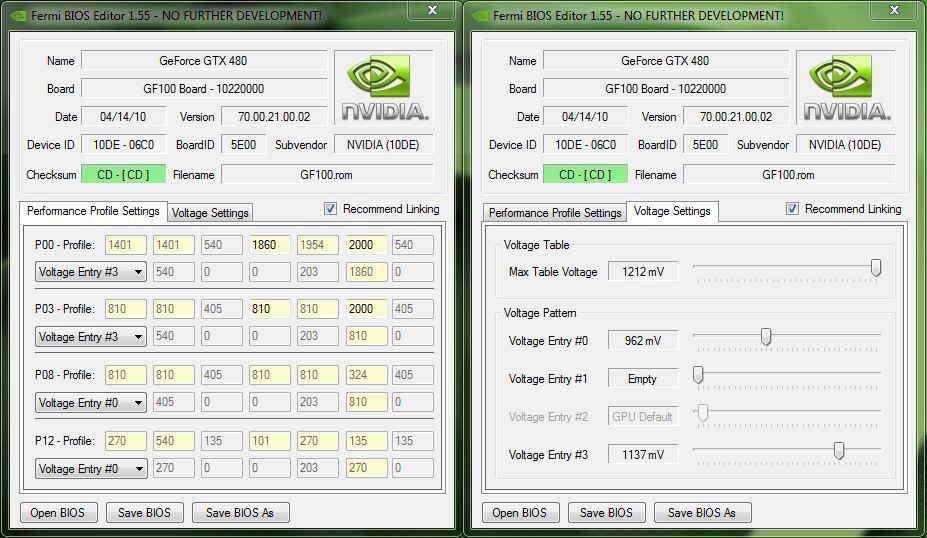Click the green Checksum field in the right window
Image resolution: width=927 pixels, height=538 pixels.
(x=585, y=175)
